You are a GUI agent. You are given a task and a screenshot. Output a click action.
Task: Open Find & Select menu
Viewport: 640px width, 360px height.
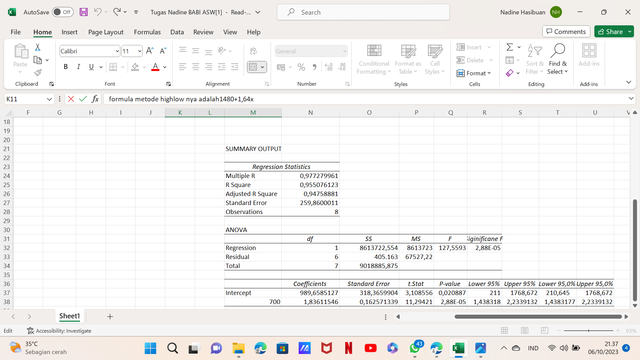558,60
